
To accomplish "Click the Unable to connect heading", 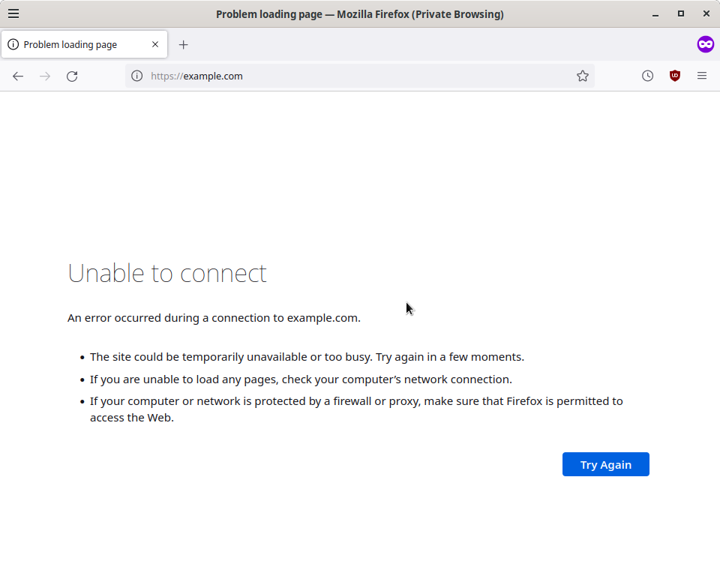I will [x=167, y=273].
